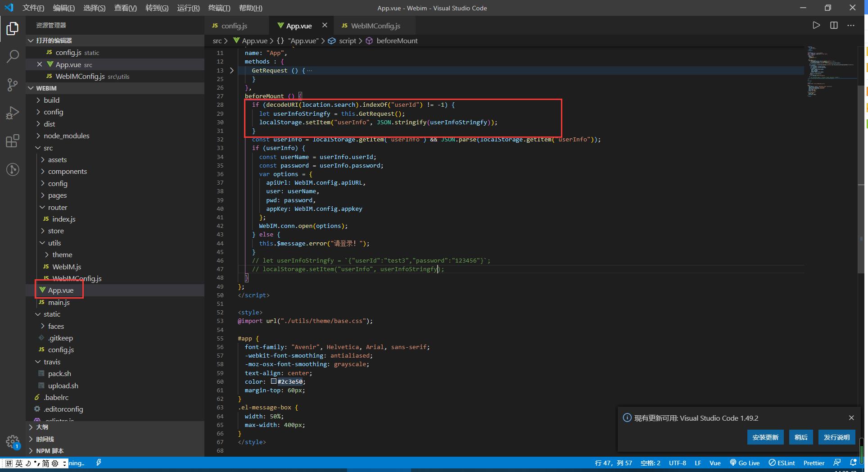Click the 发行说明 release notes button
This screenshot has width=868, height=472.
(x=836, y=437)
